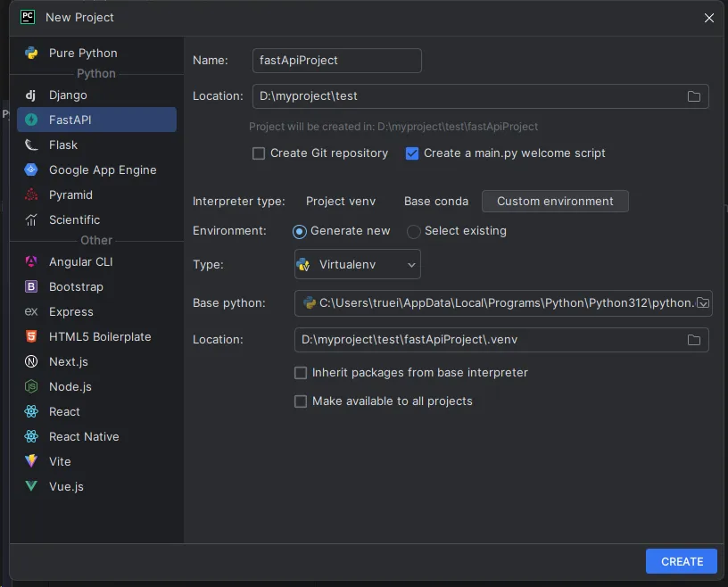The image size is (728, 587).
Task: Click the Scientific chart icon
Action: (31, 219)
